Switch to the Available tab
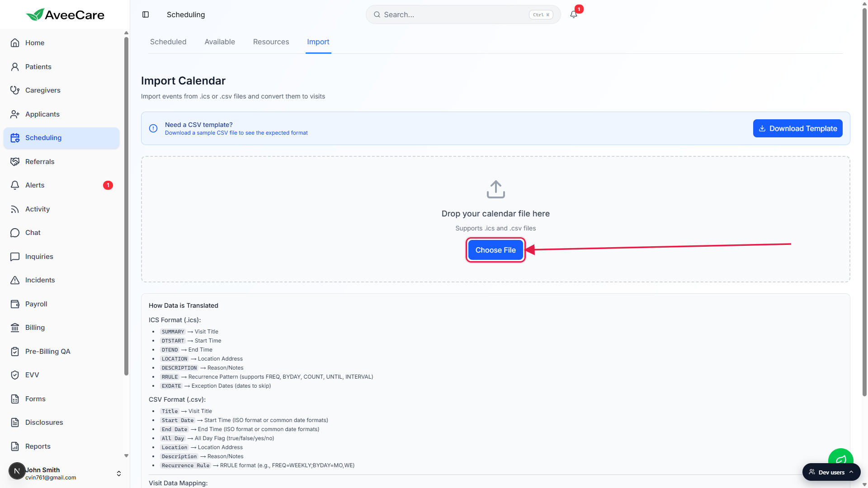 [220, 42]
